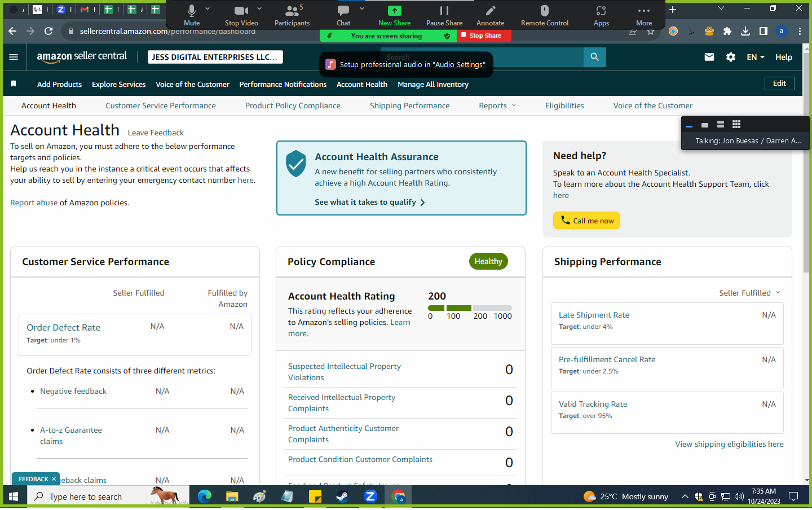The height and width of the screenshot is (510, 812).
Task: Click the Call me now button
Action: [586, 221]
